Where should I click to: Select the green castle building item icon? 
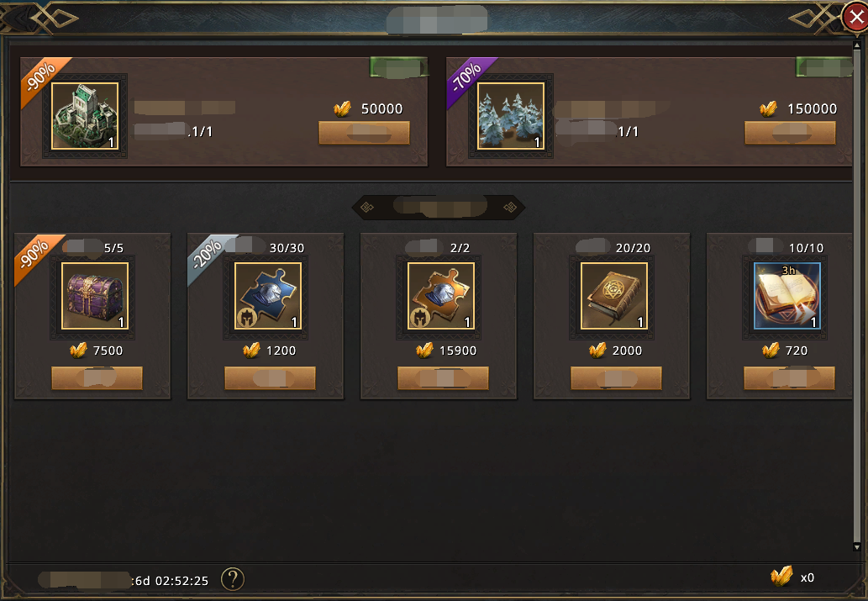point(85,116)
